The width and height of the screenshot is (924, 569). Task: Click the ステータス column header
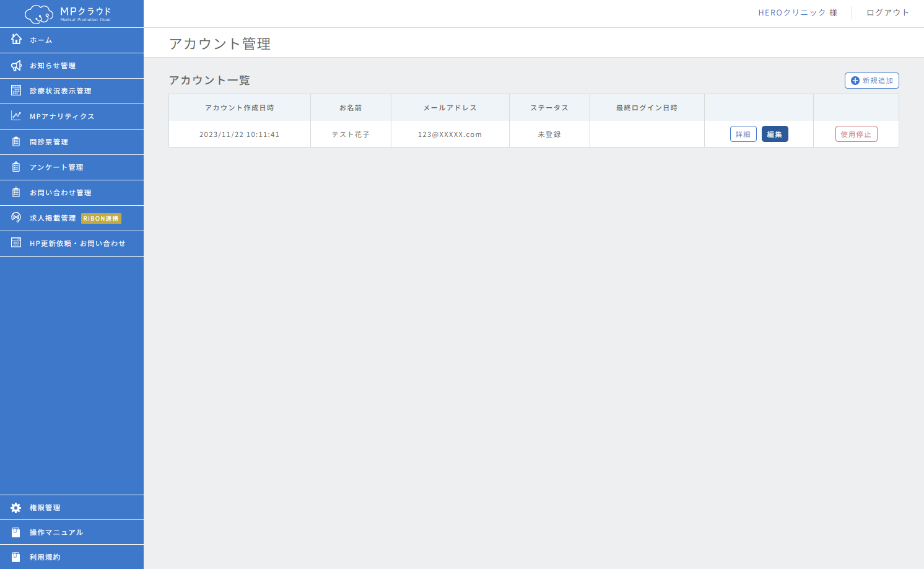point(549,108)
